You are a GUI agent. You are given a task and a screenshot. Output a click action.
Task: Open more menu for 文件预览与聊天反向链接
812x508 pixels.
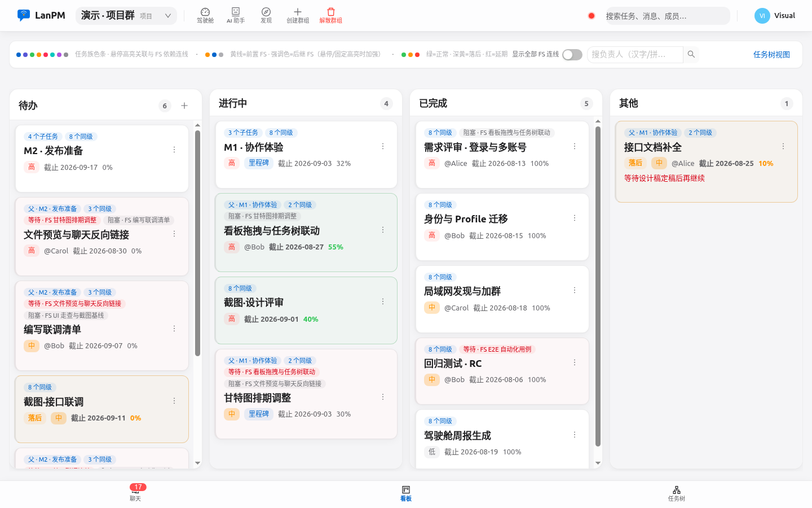174,234
